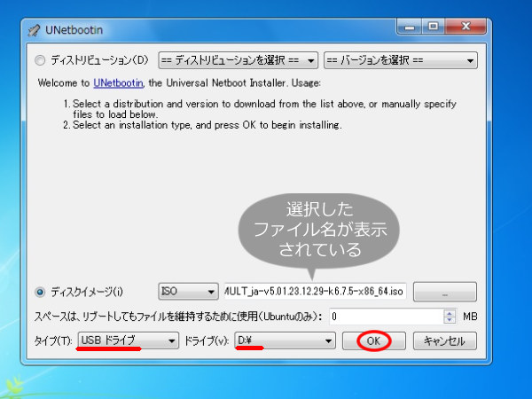Click the UNetbootin rocket icon in title bar
Image resolution: width=532 pixels, height=399 pixels.
point(34,30)
